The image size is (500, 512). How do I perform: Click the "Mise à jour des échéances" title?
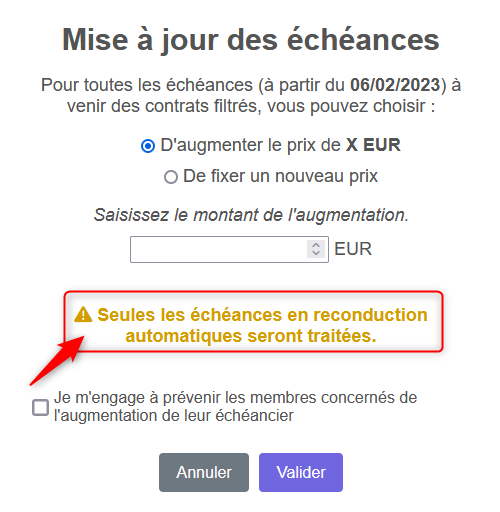(251, 40)
